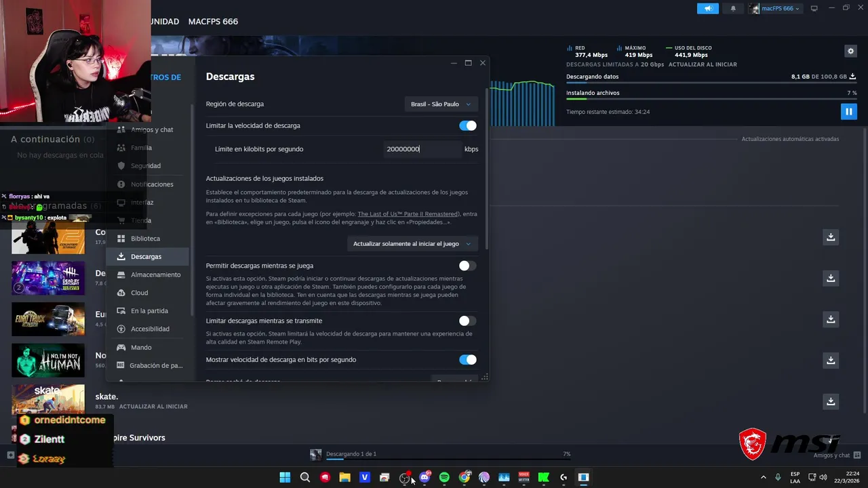Click the Accesibilidad icon in sidebar
Viewport: 868px width, 488px height.
tap(121, 329)
